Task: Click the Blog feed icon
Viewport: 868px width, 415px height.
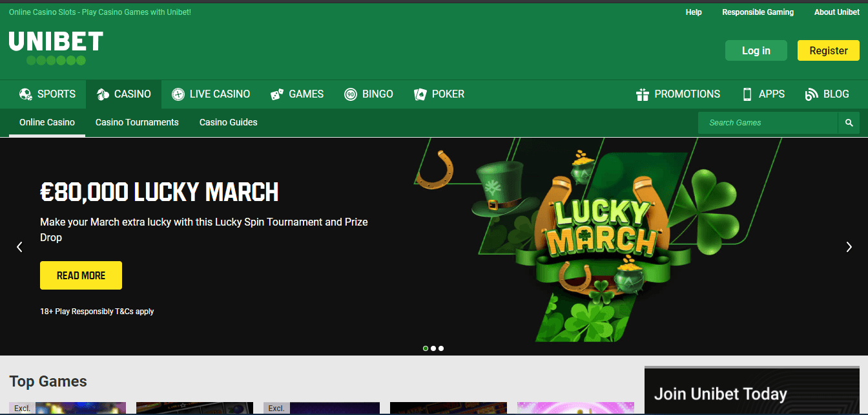Action: (811, 94)
